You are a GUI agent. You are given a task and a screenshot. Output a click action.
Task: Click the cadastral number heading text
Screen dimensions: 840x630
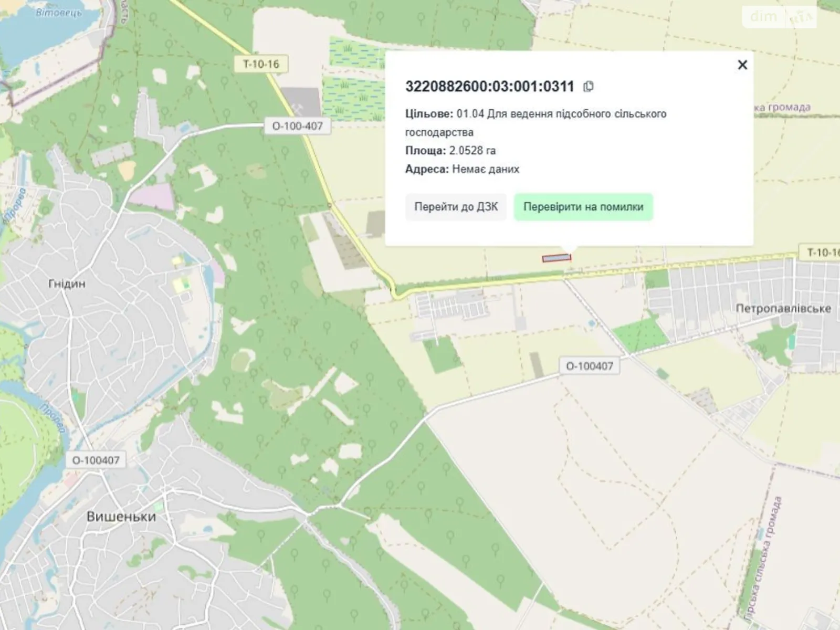click(489, 87)
